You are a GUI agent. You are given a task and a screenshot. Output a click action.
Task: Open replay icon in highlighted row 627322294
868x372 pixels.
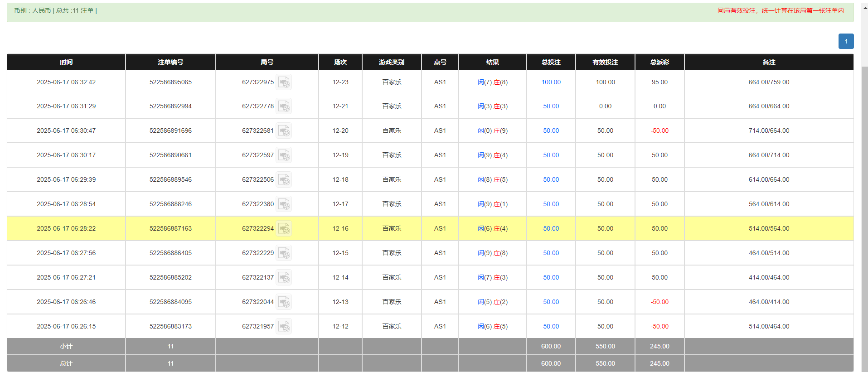pyautogui.click(x=284, y=229)
